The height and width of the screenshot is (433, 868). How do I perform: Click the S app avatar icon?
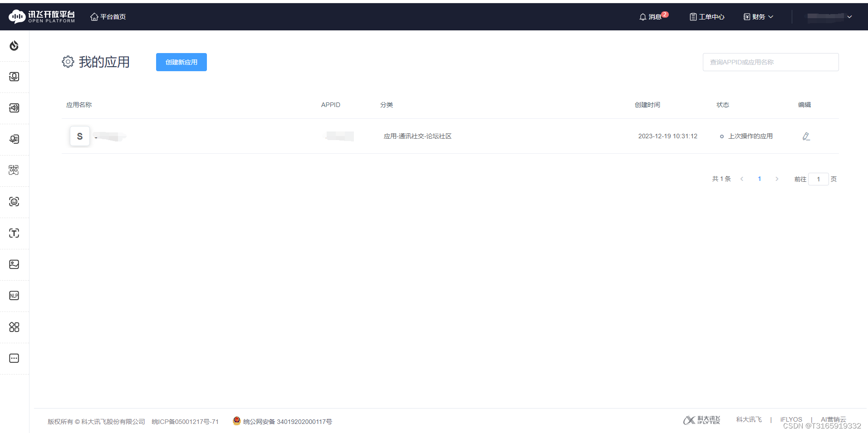[80, 136]
